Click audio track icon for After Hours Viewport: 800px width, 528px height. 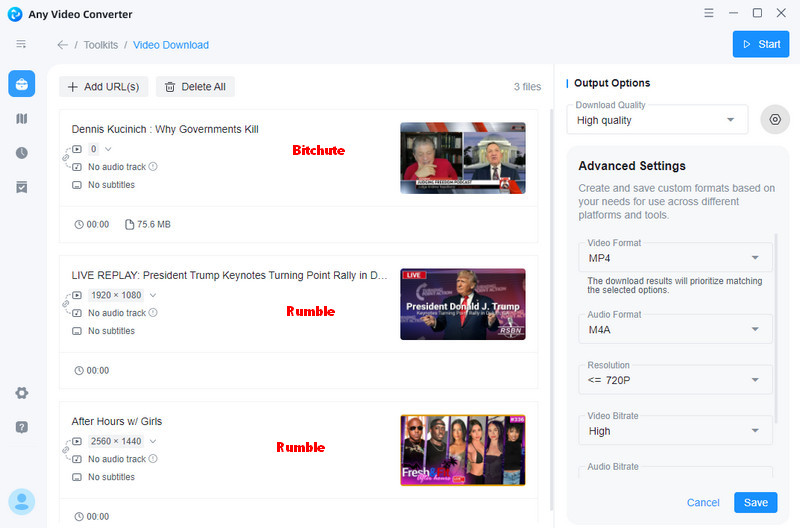pos(77,459)
